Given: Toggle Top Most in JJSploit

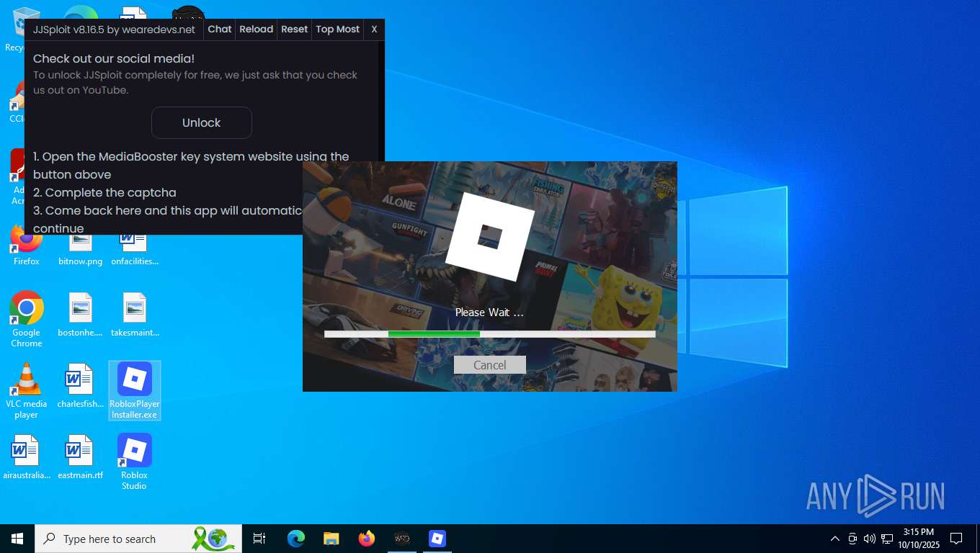Looking at the screenshot, I should click(337, 30).
